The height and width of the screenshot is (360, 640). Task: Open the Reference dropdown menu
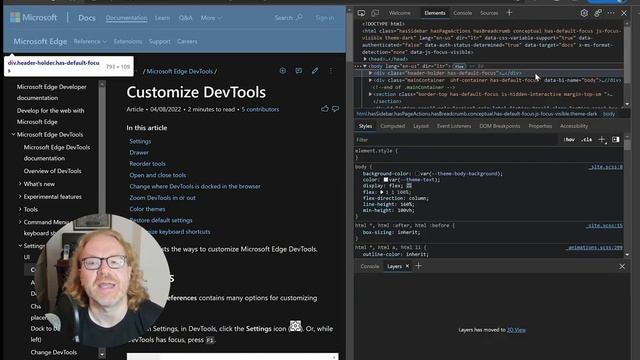click(90, 41)
